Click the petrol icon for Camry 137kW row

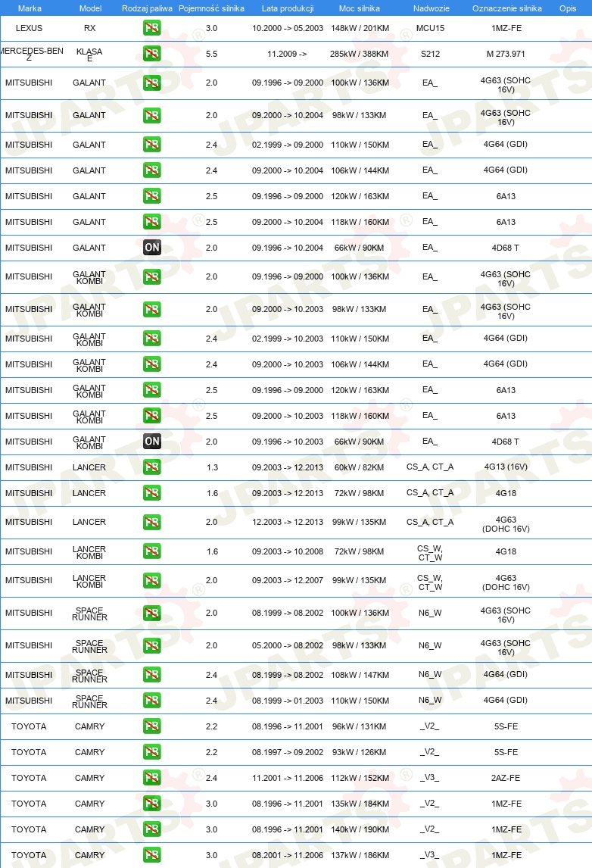click(151, 854)
